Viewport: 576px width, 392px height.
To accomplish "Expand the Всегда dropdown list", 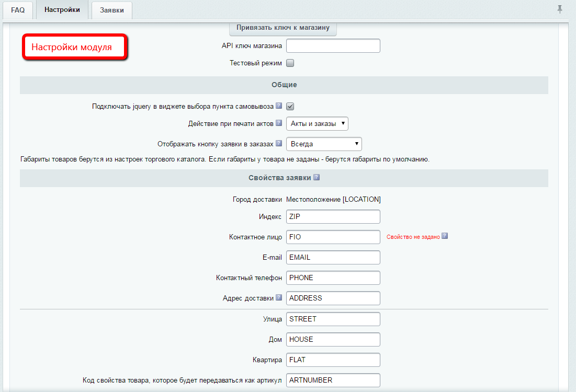I will pos(324,144).
